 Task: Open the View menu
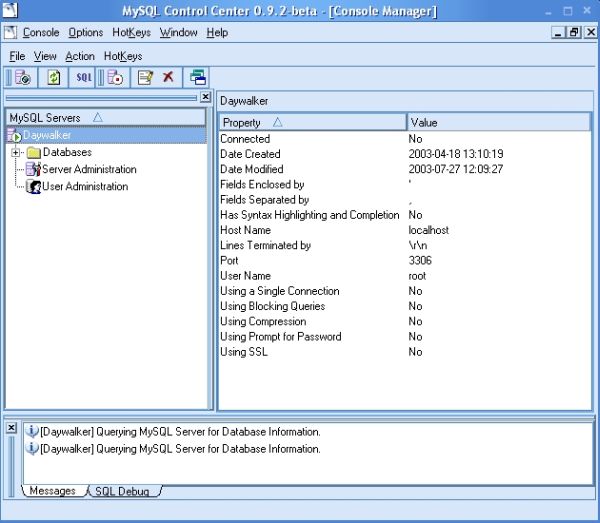[45, 56]
